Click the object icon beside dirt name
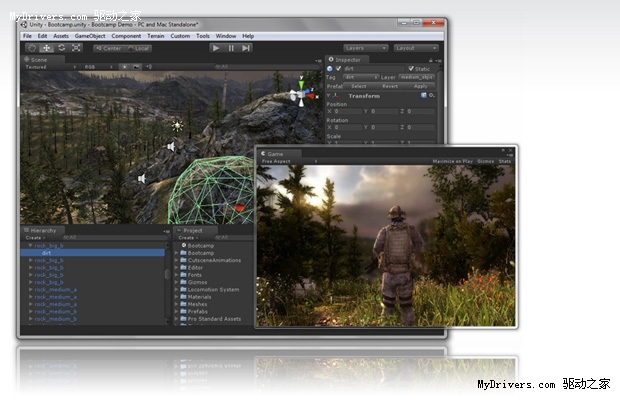The image size is (620, 400). click(330, 69)
